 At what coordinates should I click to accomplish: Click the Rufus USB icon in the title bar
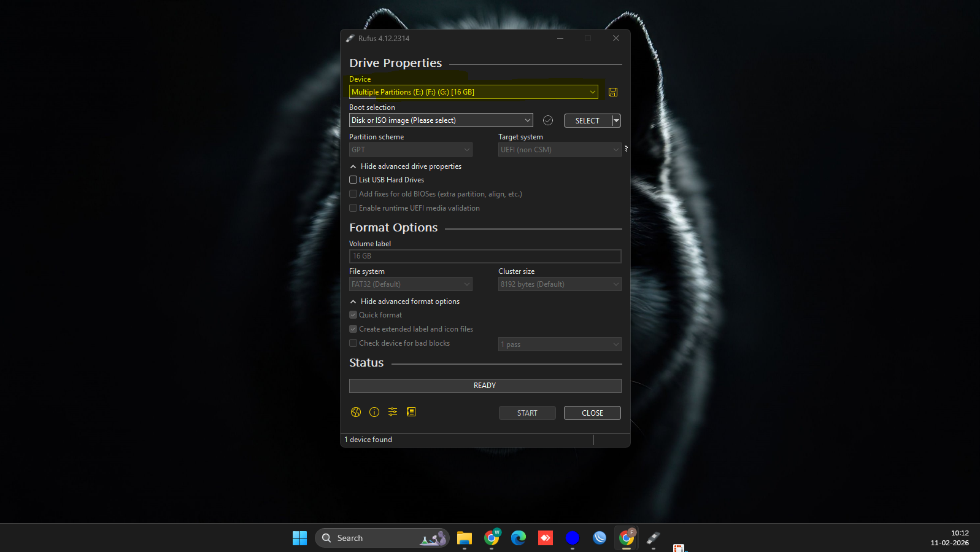(350, 38)
